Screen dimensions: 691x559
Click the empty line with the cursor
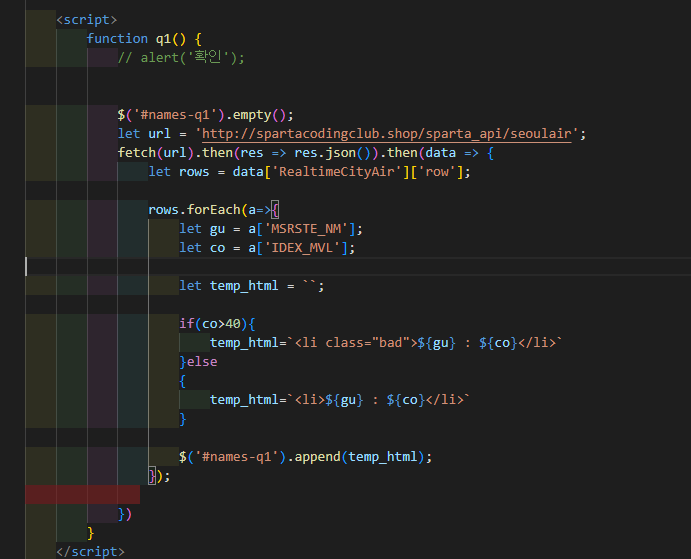(x=358, y=267)
